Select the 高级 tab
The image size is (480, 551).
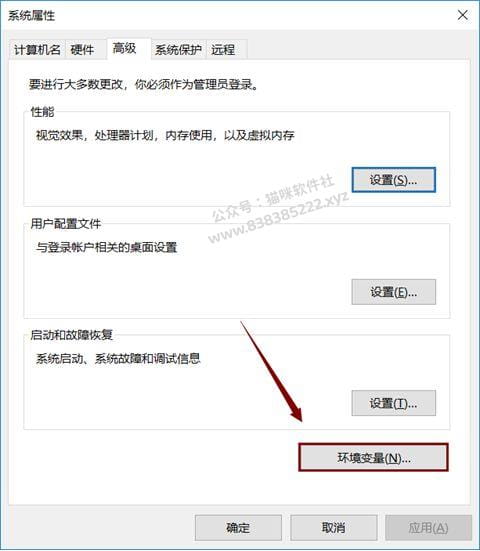pos(124,48)
